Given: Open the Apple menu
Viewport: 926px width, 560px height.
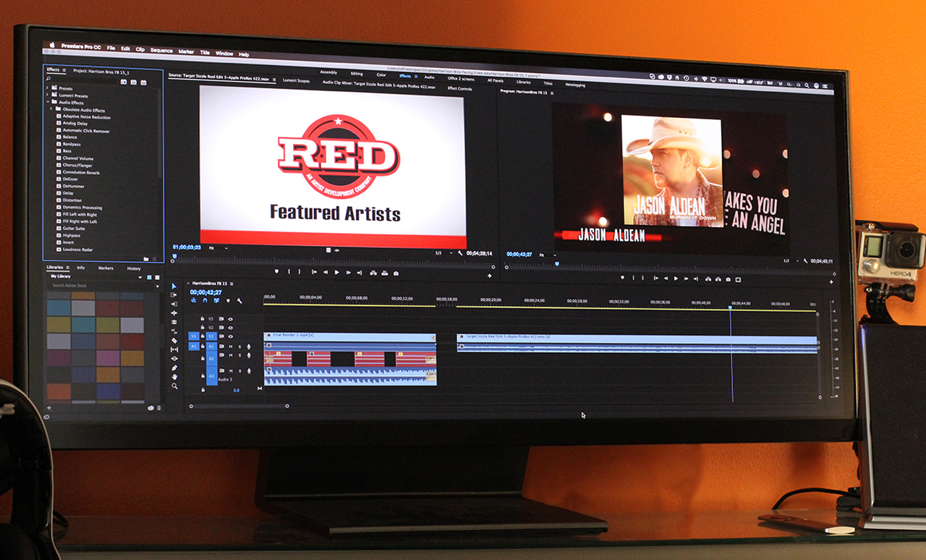Looking at the screenshot, I should (52, 46).
